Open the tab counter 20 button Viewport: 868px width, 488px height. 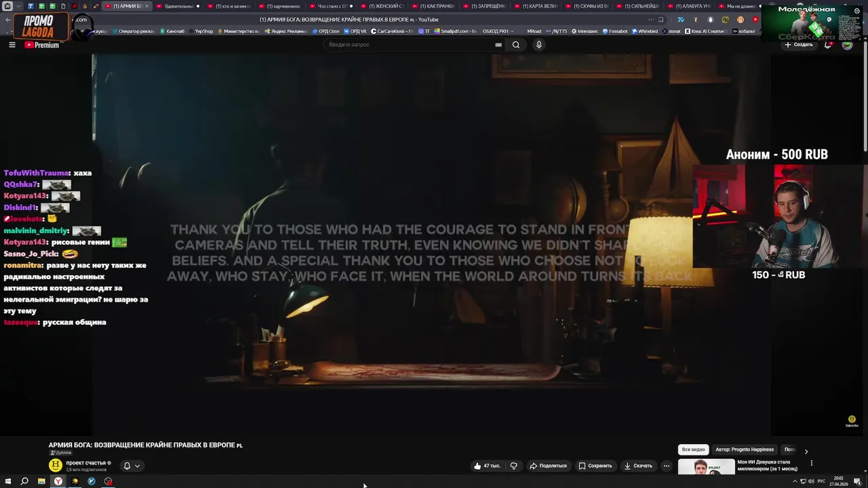click(7, 6)
